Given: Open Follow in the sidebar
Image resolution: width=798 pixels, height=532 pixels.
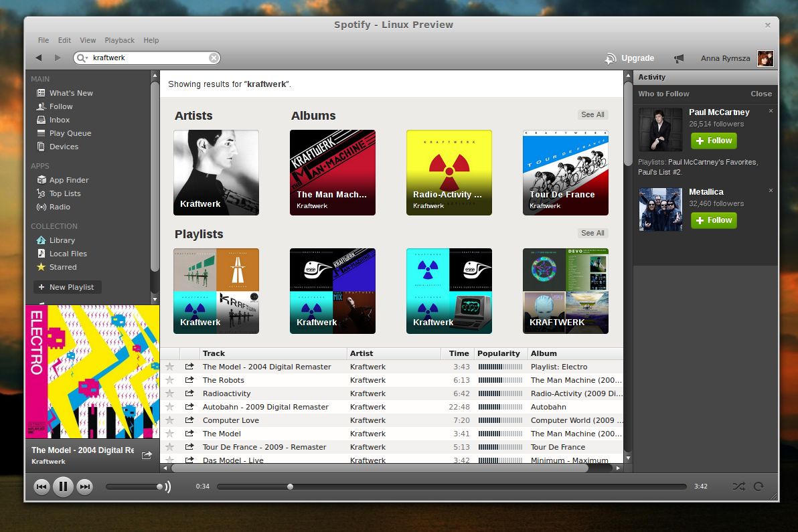Looking at the screenshot, I should coord(54,106).
